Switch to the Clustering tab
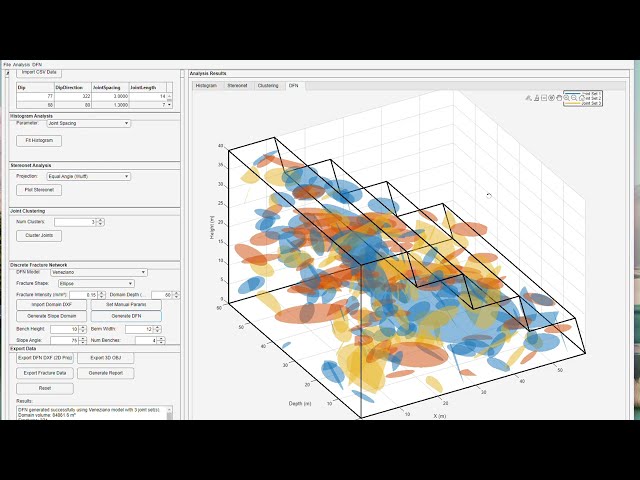Viewport: 640px width, 480px height. 268,86
